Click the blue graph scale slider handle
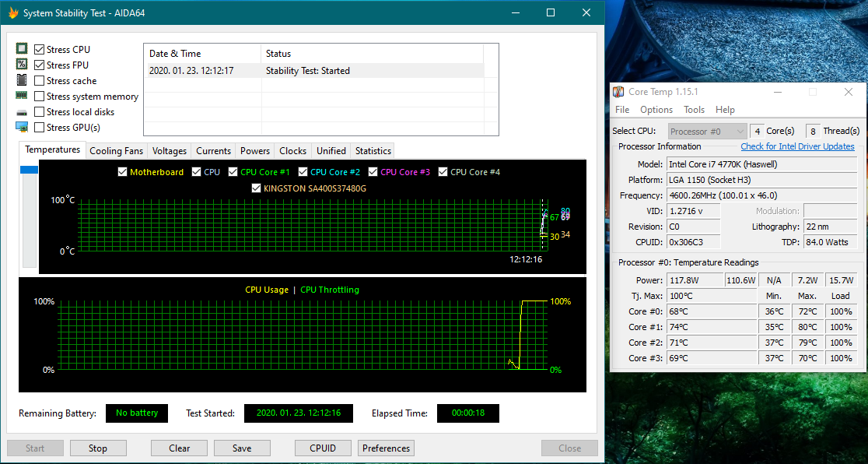The image size is (868, 464). [29, 170]
